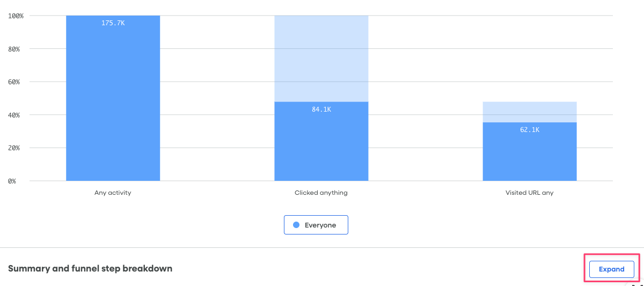Click the 100% y-axis label
This screenshot has height=286, width=644.
16,16
